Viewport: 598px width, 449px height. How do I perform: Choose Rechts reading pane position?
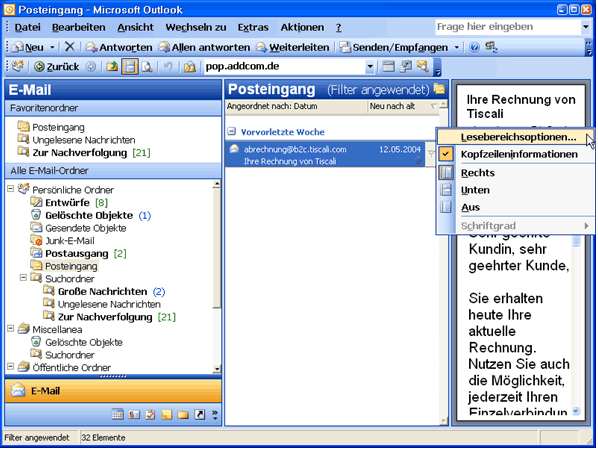(515, 173)
